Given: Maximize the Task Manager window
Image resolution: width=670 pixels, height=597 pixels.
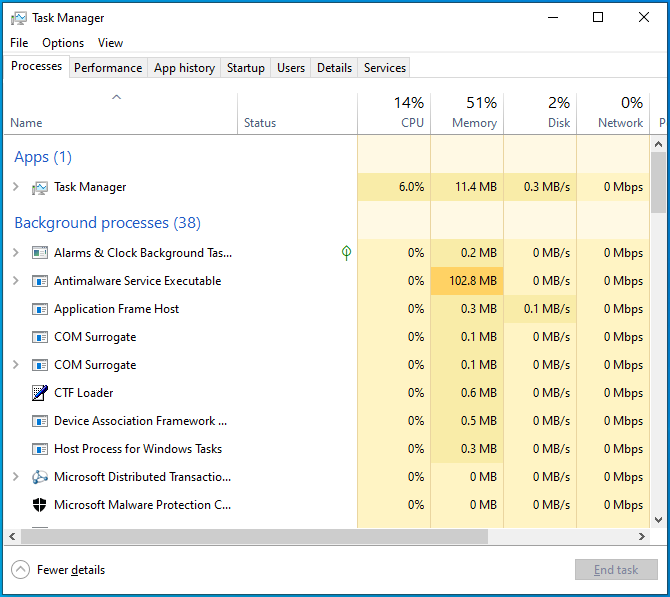Looking at the screenshot, I should click(x=598, y=18).
